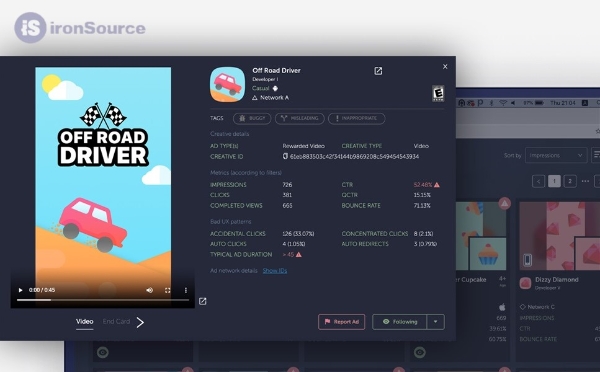Open the Show IDs link
Viewport: 600px width, 372px height.
275,271
